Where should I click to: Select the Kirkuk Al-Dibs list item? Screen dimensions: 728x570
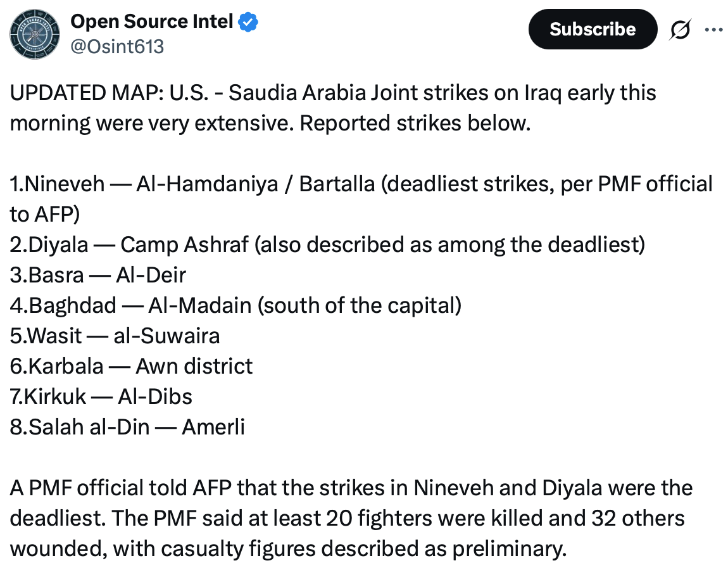click(101, 396)
